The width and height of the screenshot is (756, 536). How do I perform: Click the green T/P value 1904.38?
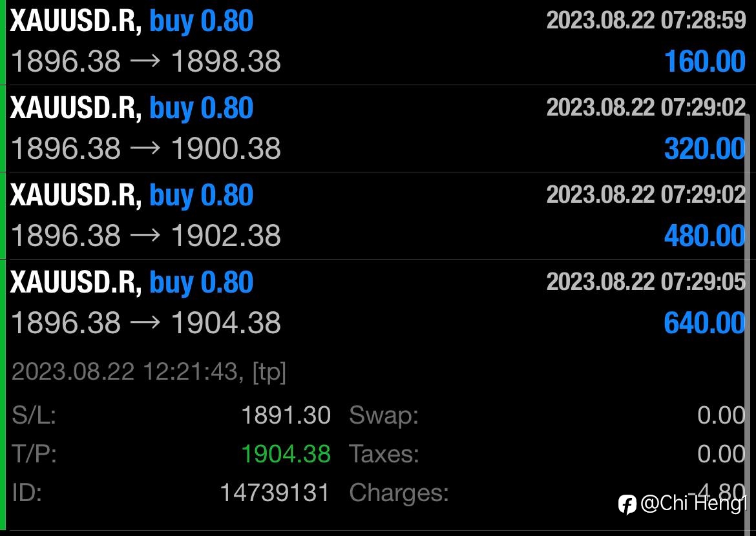(x=286, y=454)
